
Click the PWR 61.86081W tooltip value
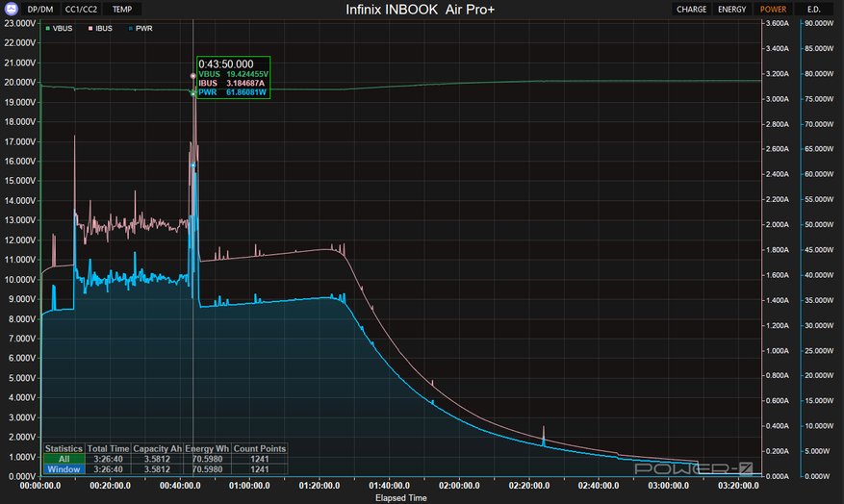pos(246,92)
